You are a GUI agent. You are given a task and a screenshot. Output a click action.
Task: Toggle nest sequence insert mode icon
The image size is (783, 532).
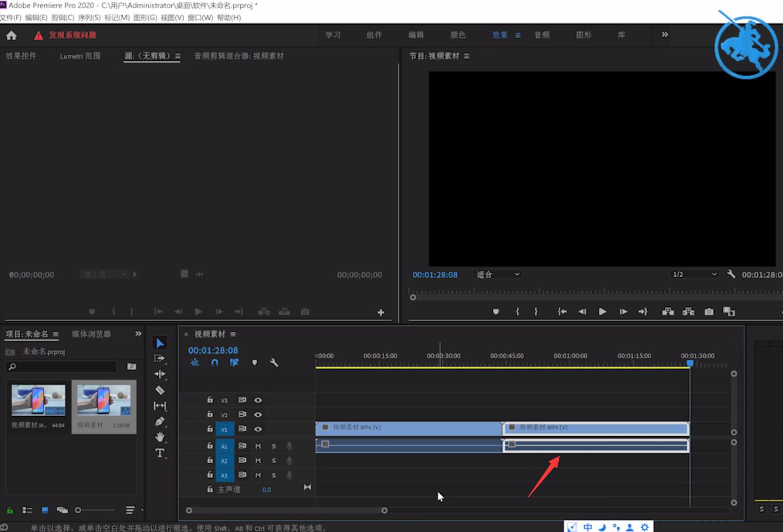194,363
